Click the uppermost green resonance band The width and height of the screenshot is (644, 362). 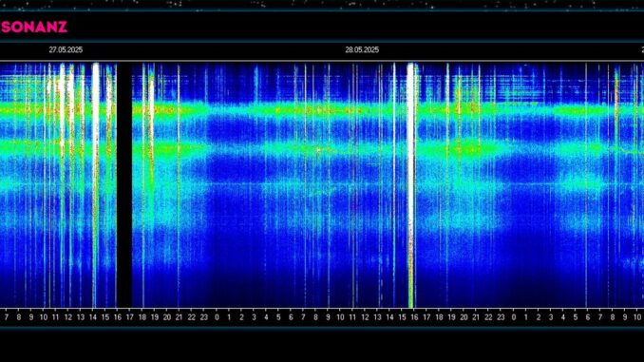(x=322, y=109)
